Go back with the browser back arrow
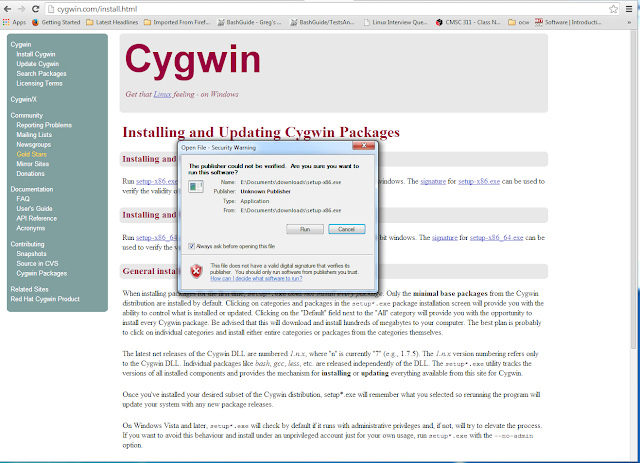640x463 pixels. point(7,9)
